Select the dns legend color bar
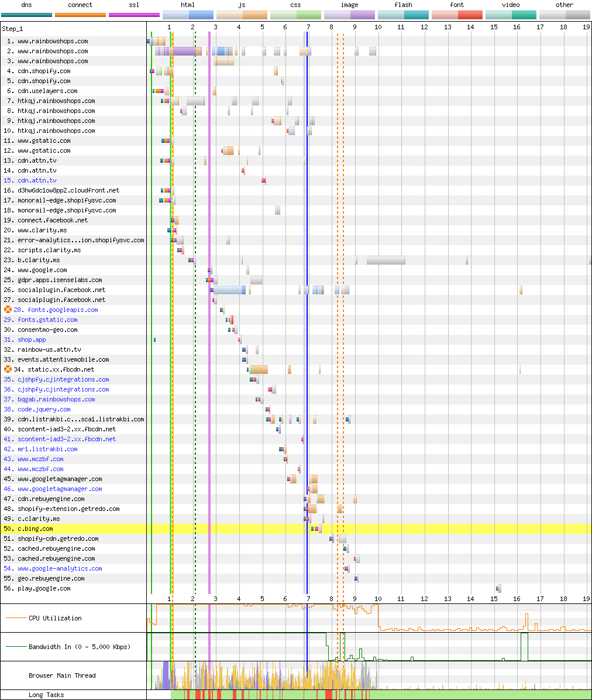Image resolution: width=592 pixels, height=700 pixels. pyautogui.click(x=26, y=15)
